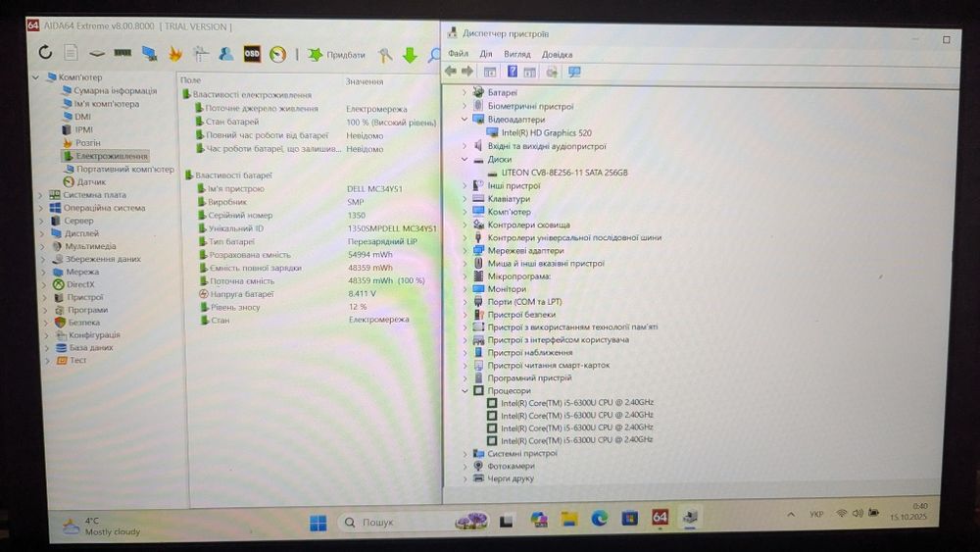Click the AIDA64 user profile toolbar icon
Screen dimensions: 980x552
225,54
